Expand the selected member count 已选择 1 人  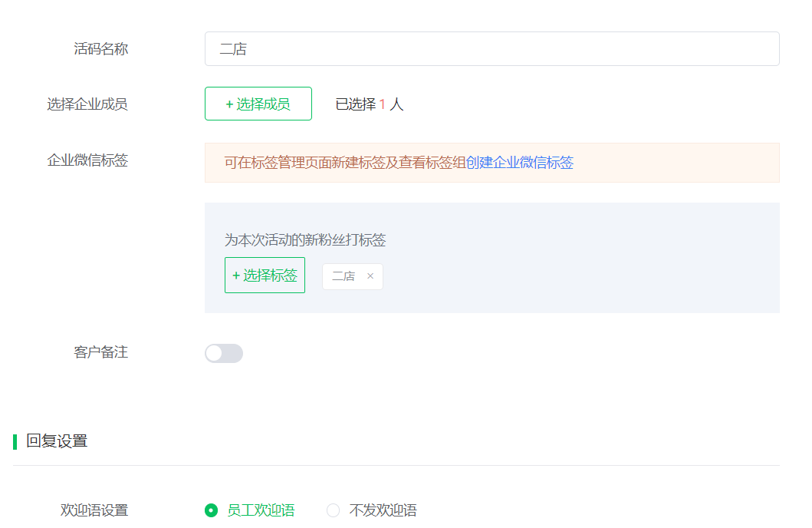click(x=370, y=104)
